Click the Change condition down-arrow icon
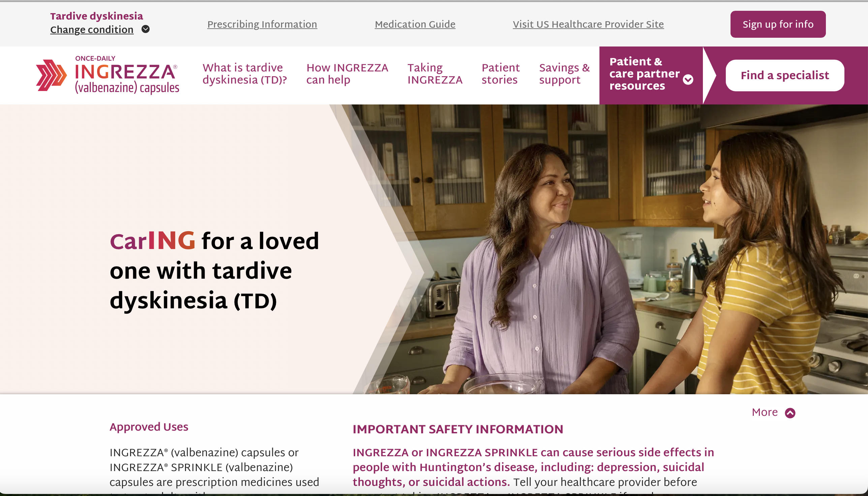 [146, 29]
